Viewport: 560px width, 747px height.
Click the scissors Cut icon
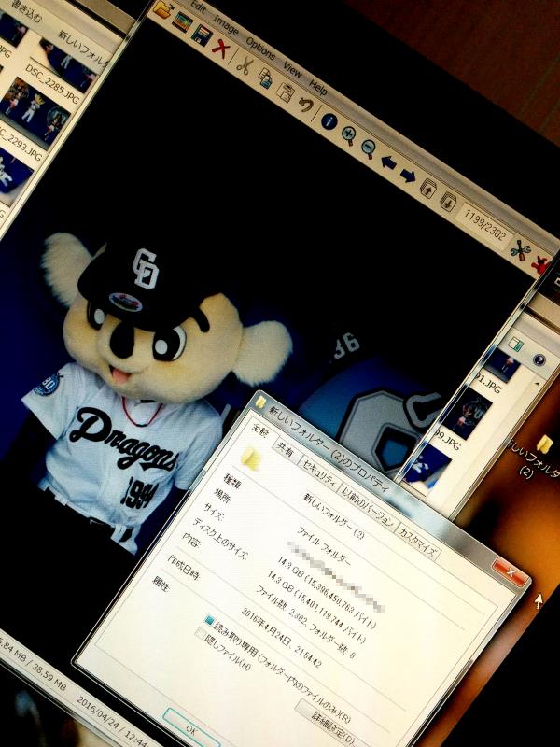pos(245,65)
